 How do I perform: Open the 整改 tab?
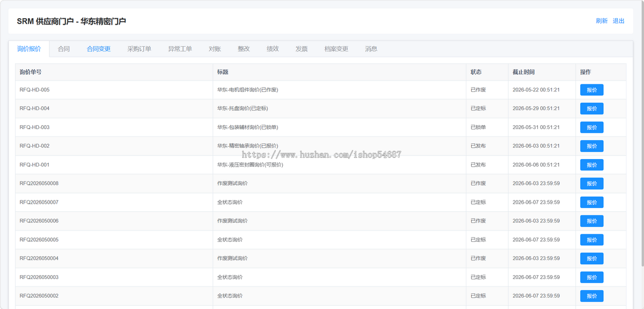(244, 49)
